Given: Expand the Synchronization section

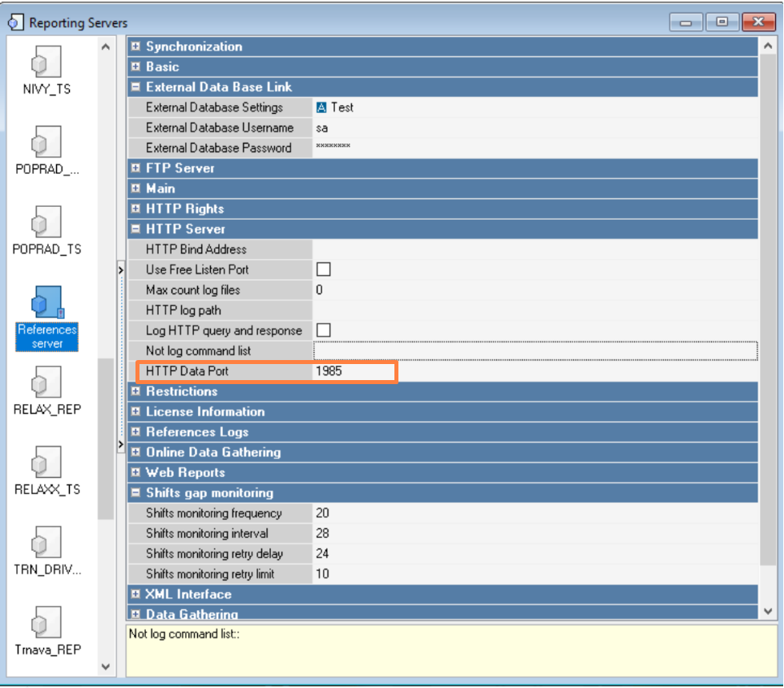Looking at the screenshot, I should tap(135, 47).
